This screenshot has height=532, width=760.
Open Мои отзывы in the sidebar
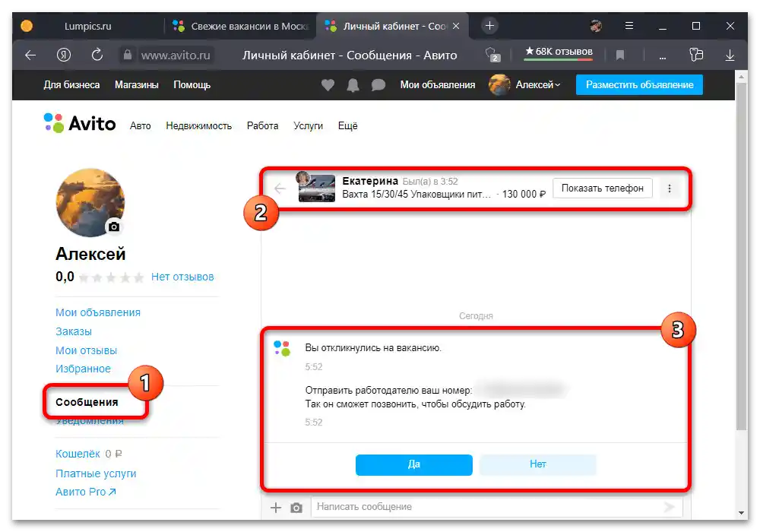point(87,350)
